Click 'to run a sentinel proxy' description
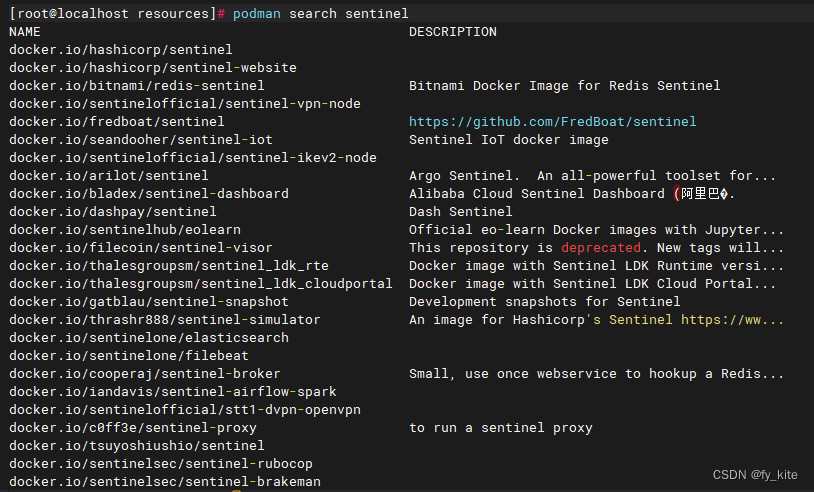The width and height of the screenshot is (814, 492). tap(500, 428)
